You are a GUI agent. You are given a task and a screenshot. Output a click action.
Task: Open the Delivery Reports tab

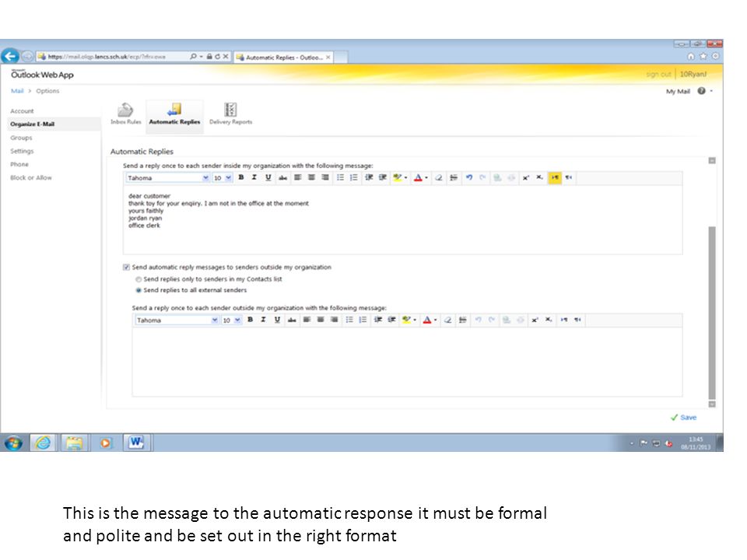(230, 114)
